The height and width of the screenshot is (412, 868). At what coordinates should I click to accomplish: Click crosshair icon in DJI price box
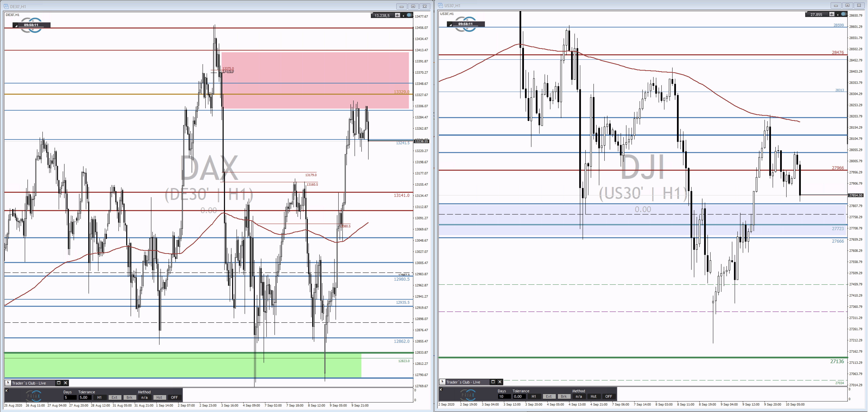(832, 14)
